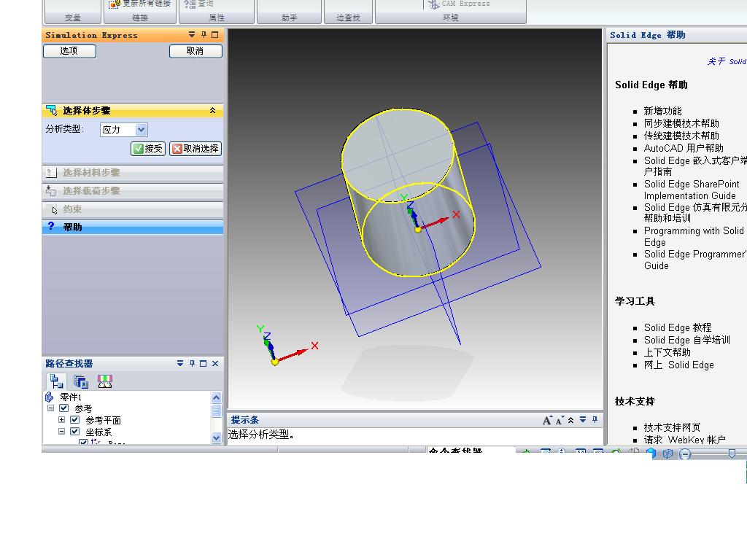Image resolution: width=747 pixels, height=560 pixels.
Task: Float the PathFinder panel window
Action: click(x=204, y=363)
